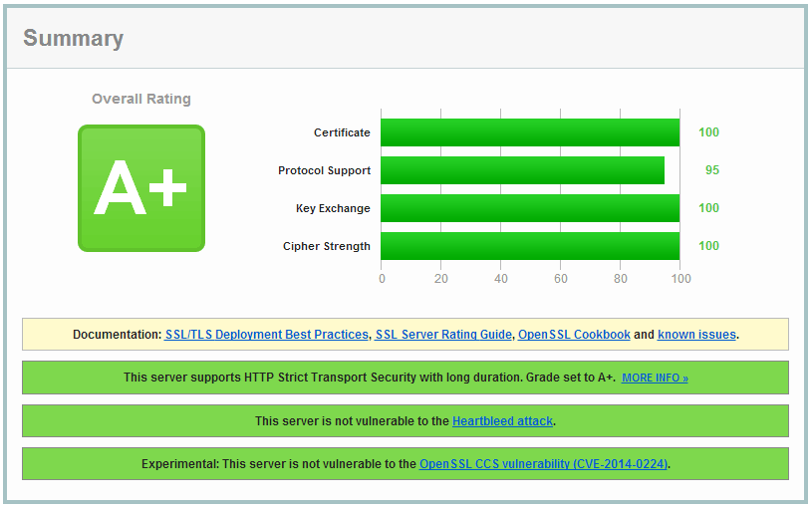
Task: Open the OpenSSL Cookbook link
Action: [x=574, y=335]
